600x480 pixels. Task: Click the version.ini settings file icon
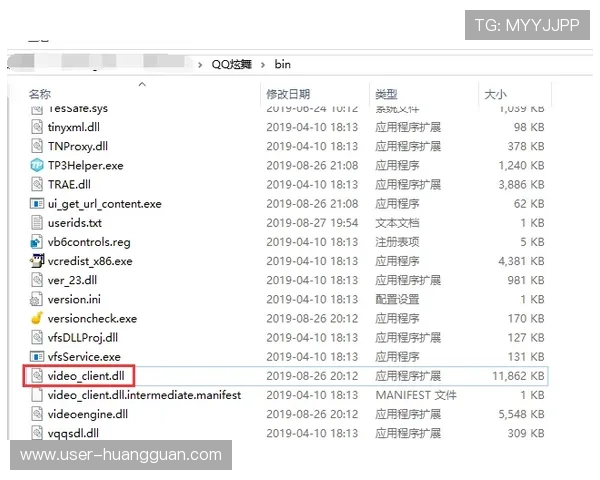(38, 299)
